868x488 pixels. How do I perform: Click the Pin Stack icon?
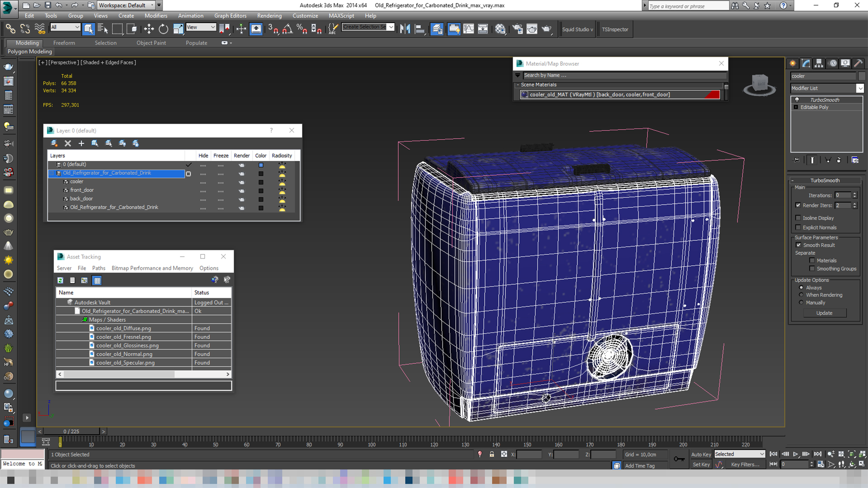(797, 160)
